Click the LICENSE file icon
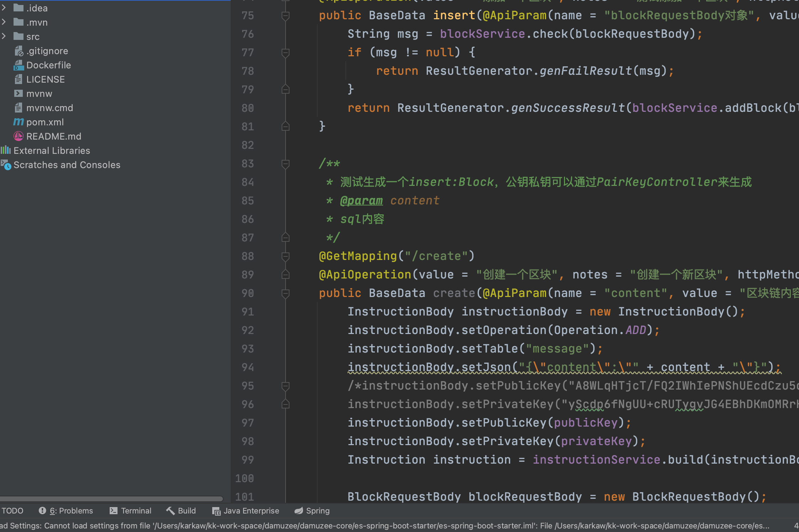The image size is (799, 532). [x=19, y=79]
